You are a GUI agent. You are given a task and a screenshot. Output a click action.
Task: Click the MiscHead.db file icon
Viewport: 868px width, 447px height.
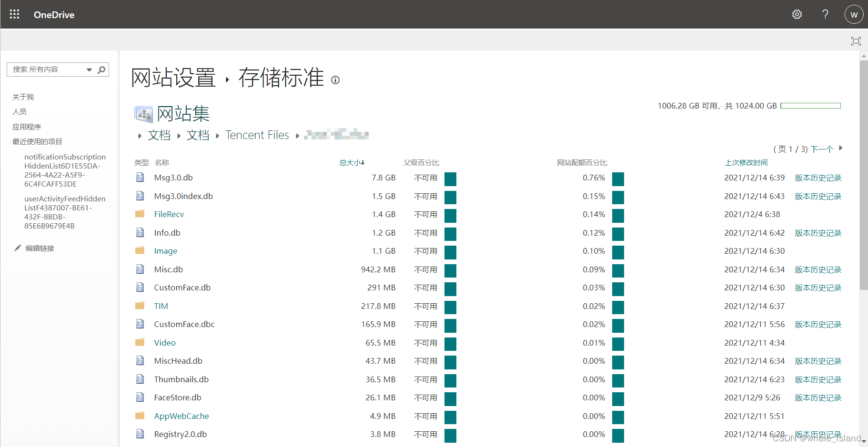[x=140, y=360]
